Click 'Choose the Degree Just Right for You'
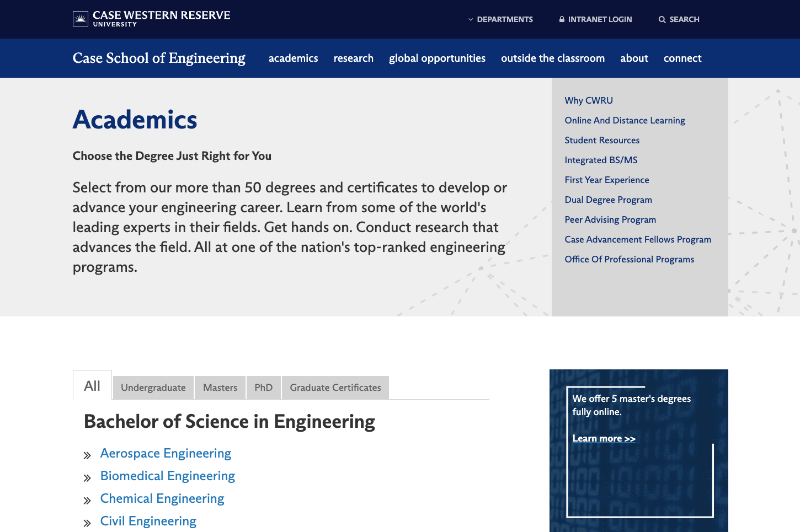The image size is (800, 532). [x=172, y=156]
